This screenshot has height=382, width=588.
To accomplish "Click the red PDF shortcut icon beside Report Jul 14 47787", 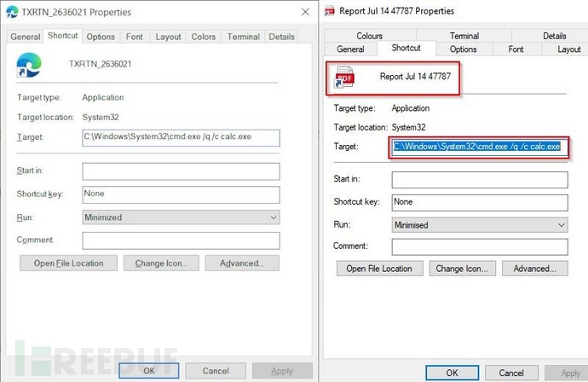I will (345, 78).
